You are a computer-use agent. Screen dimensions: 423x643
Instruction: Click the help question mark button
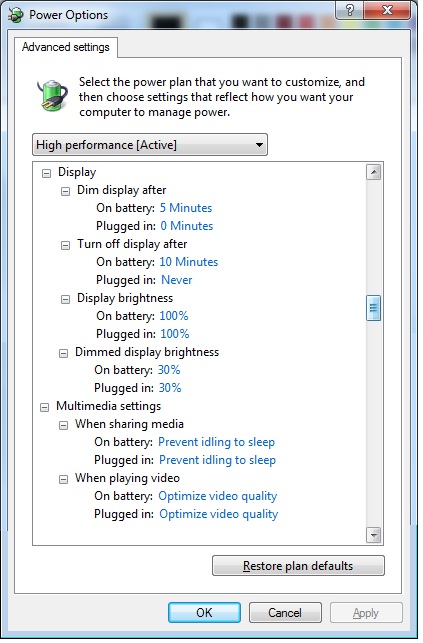coord(350,10)
